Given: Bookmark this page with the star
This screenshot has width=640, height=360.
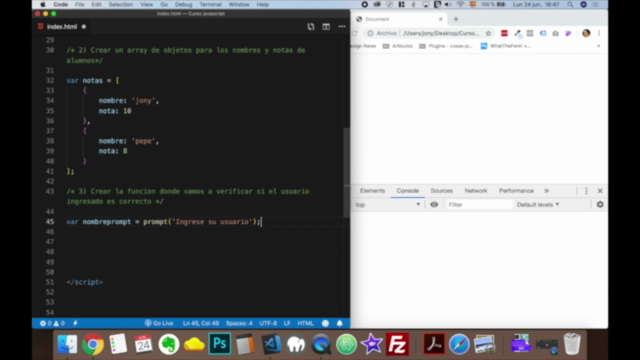Looking at the screenshot, I should (488, 33).
